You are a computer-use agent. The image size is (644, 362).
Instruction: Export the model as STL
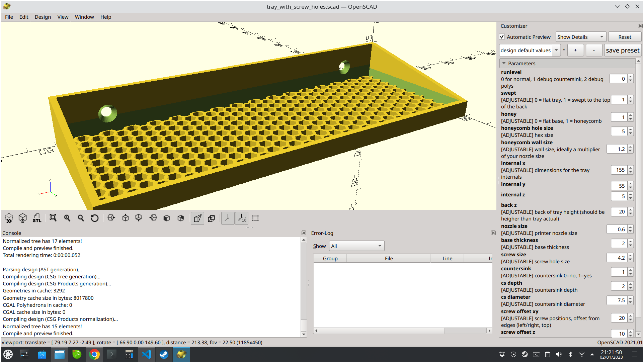[37, 218]
